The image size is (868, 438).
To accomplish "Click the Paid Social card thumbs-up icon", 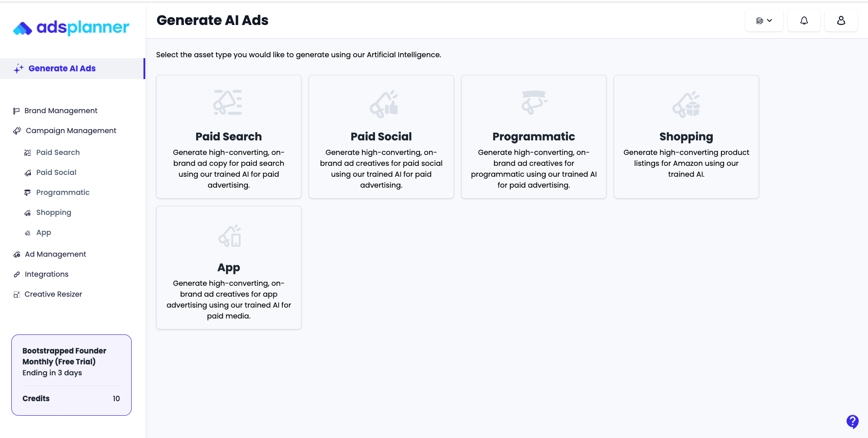I will click(x=384, y=104).
